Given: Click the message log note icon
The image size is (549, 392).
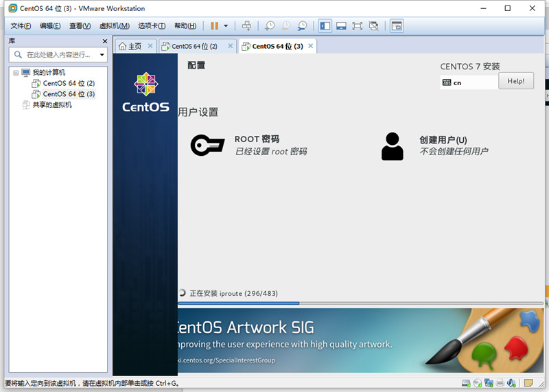Looking at the screenshot, I should (x=528, y=383).
